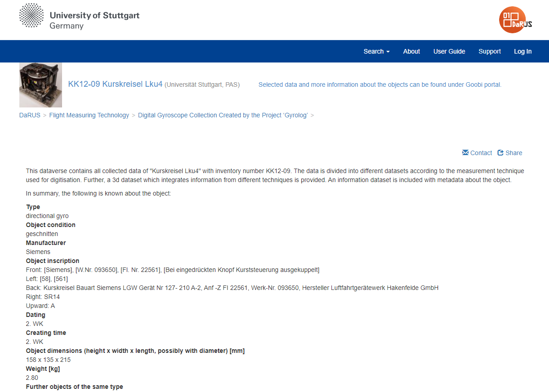Image resolution: width=549 pixels, height=392 pixels.
Task: Click the '(Universität Stuttgart, PAS)' affiliation text
Action: pyautogui.click(x=202, y=85)
